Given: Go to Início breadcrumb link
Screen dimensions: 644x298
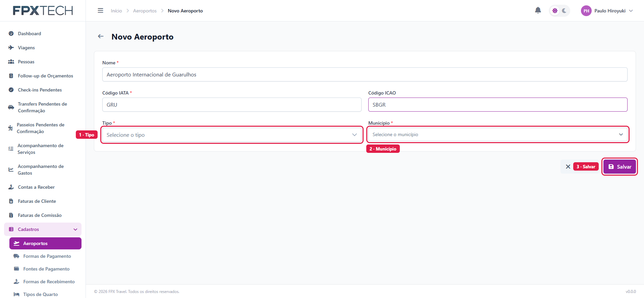Looking at the screenshot, I should (x=116, y=11).
